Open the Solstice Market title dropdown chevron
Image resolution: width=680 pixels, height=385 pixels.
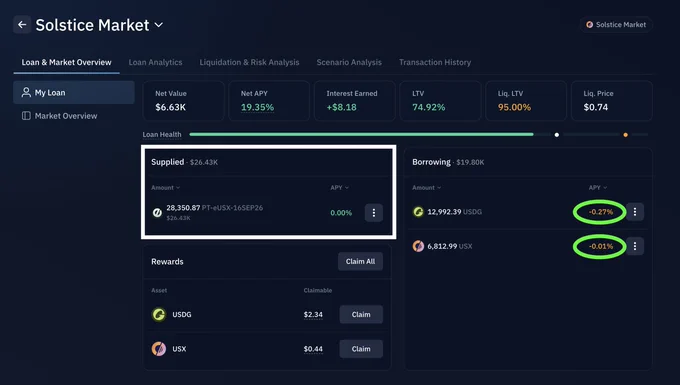[159, 25]
